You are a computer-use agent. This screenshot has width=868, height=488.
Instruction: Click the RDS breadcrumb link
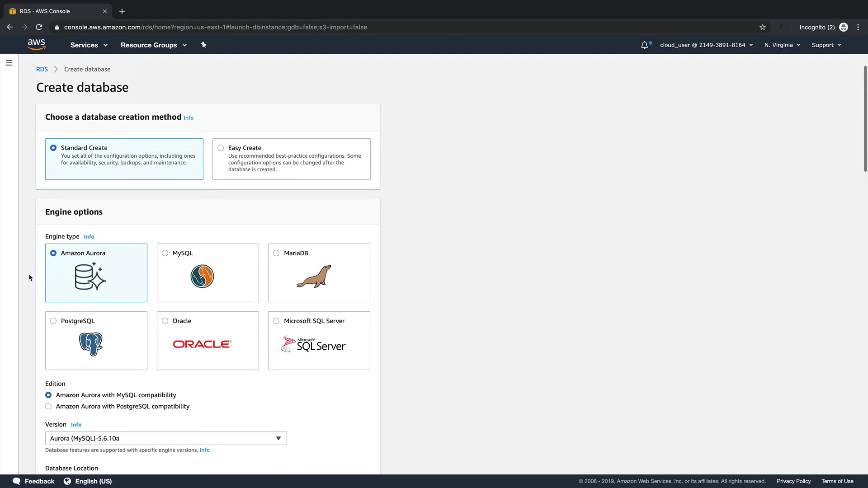coord(42,69)
